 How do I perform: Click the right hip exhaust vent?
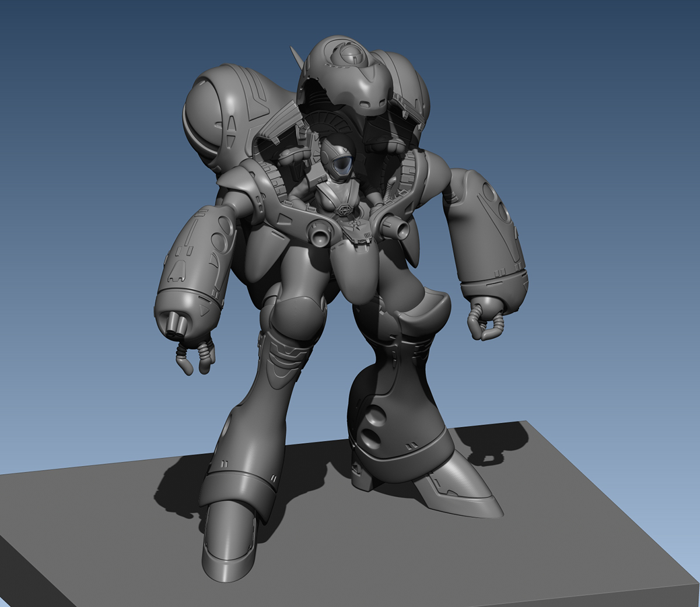[x=400, y=226]
